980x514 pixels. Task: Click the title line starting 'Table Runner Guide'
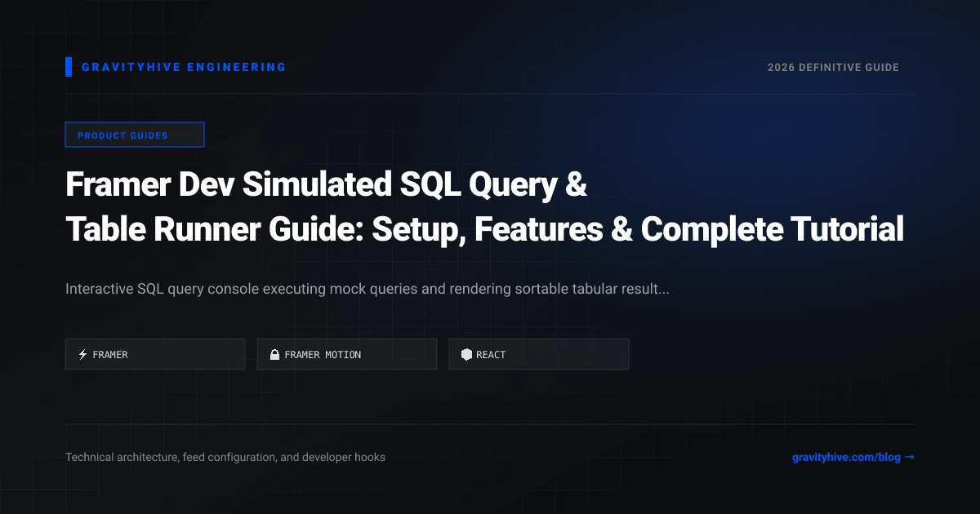[x=484, y=230]
